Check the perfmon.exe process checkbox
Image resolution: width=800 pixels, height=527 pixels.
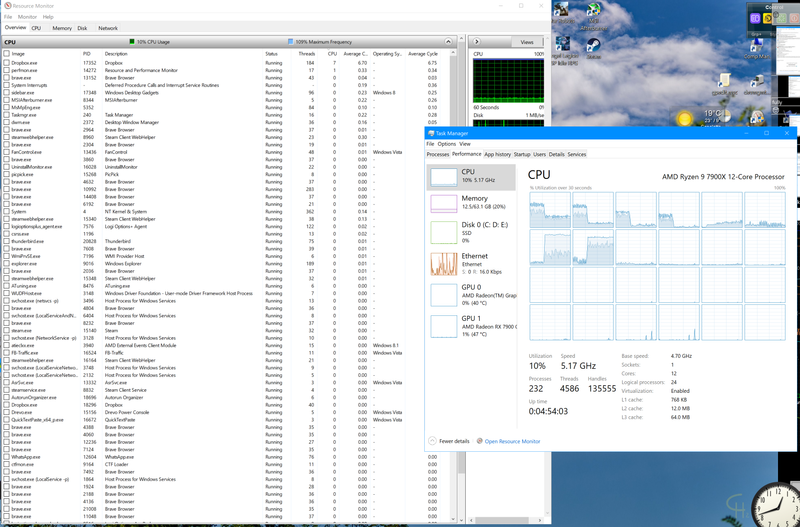6,70
